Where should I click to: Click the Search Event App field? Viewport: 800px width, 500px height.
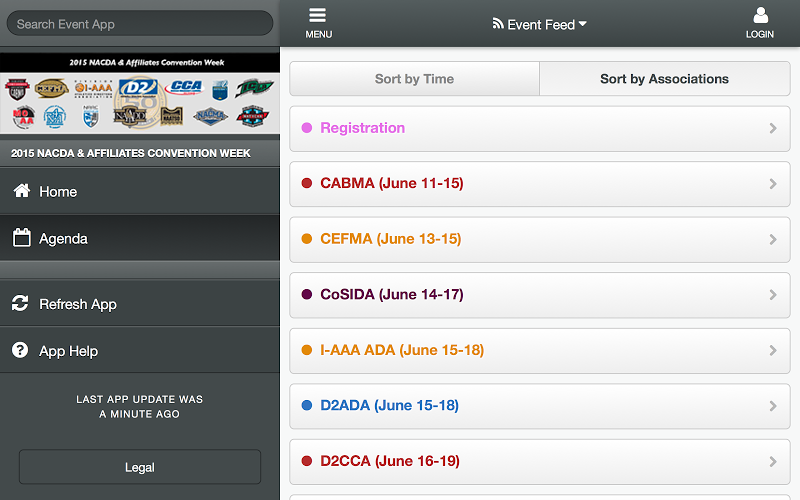(140, 23)
